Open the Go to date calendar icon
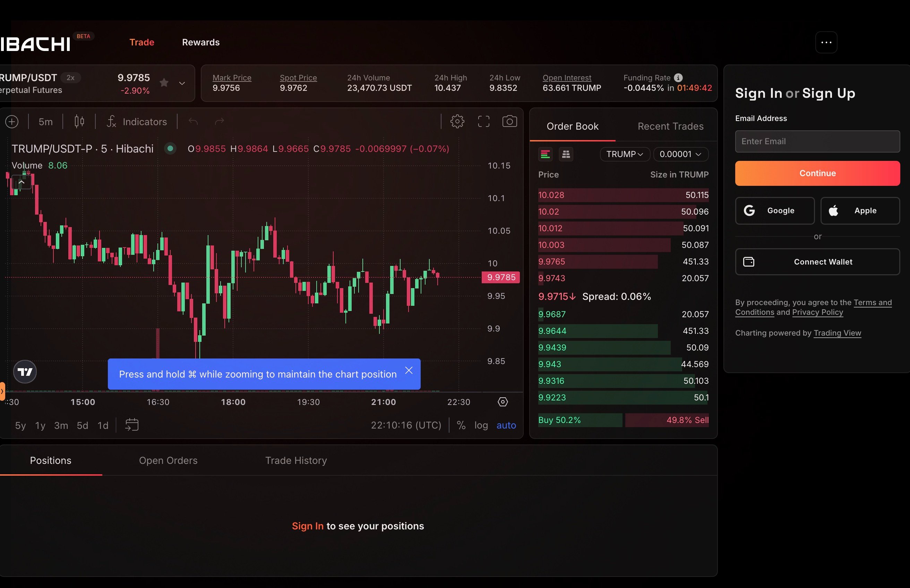Image resolution: width=910 pixels, height=588 pixels. 132,425
